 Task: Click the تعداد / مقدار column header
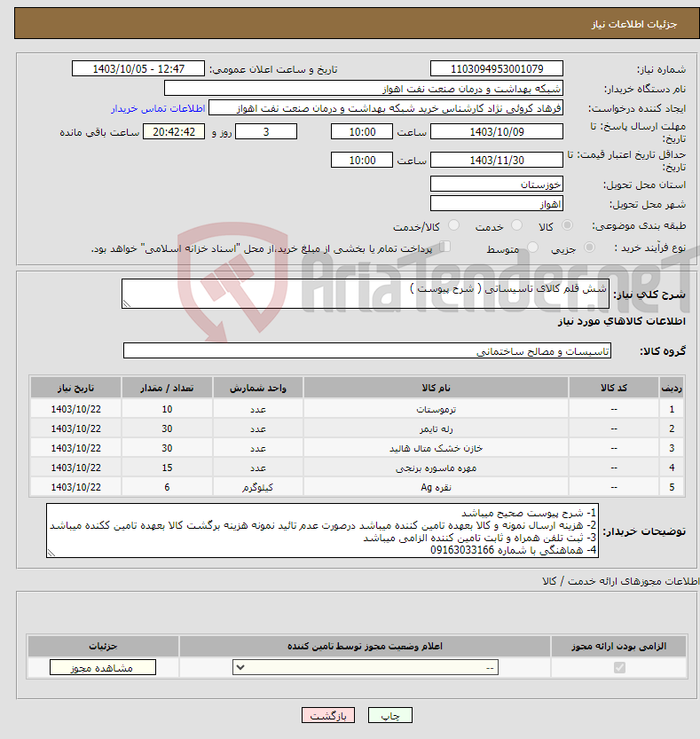(x=167, y=388)
